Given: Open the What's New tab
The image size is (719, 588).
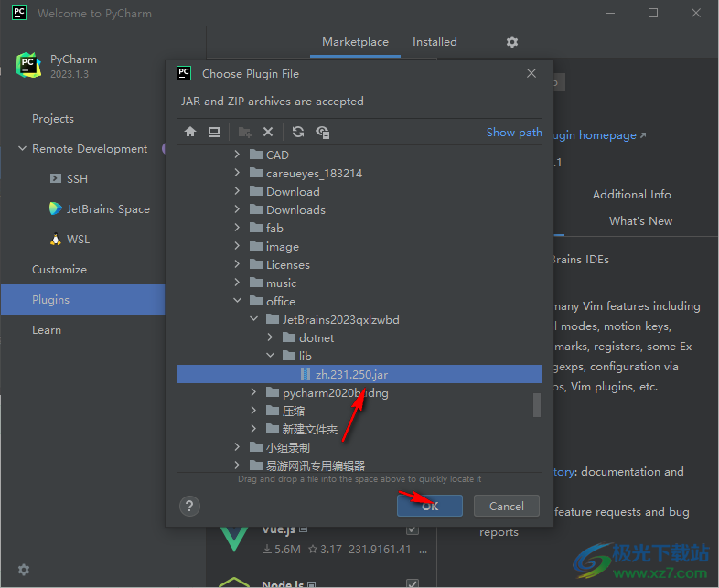Looking at the screenshot, I should coord(640,221).
